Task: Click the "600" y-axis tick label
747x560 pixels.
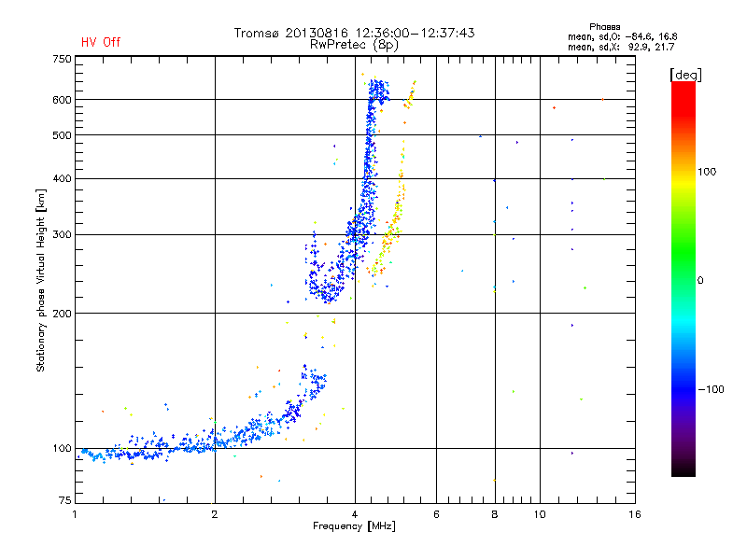Action: pyautogui.click(x=62, y=100)
